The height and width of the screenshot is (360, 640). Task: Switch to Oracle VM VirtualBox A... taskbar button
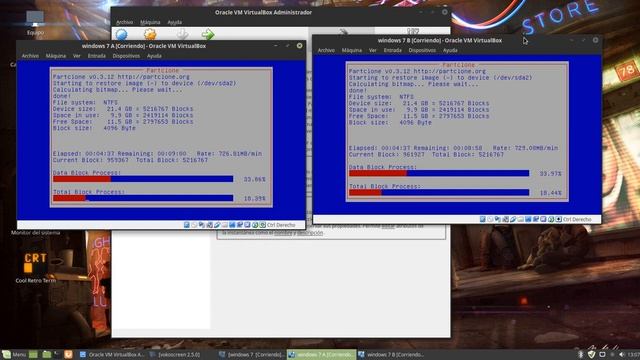click(x=112, y=355)
